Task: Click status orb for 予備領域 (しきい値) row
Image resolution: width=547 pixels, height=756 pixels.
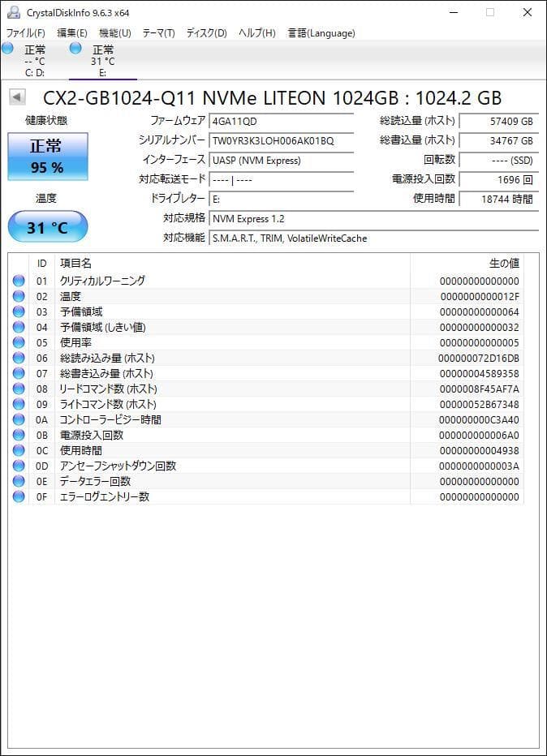Action: (x=19, y=326)
